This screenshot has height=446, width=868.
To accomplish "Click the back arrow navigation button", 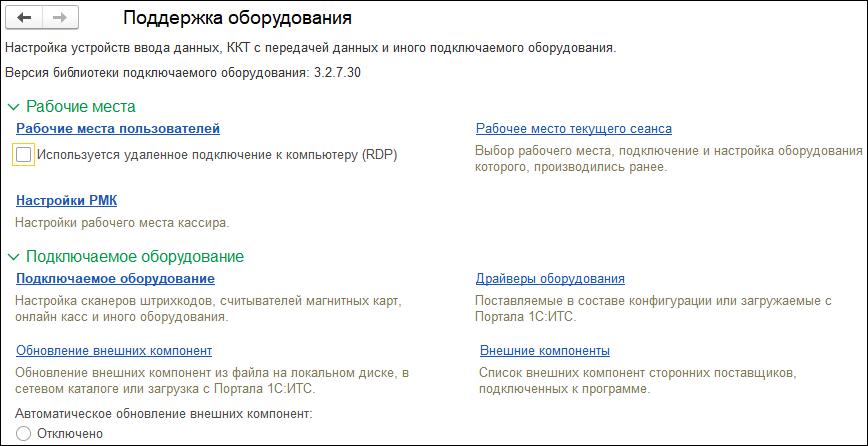I will tap(26, 19).
